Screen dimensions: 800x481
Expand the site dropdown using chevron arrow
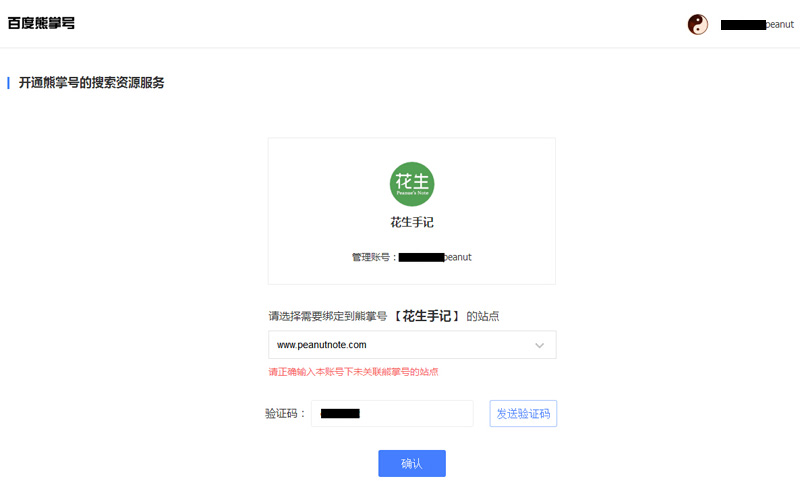[540, 345]
